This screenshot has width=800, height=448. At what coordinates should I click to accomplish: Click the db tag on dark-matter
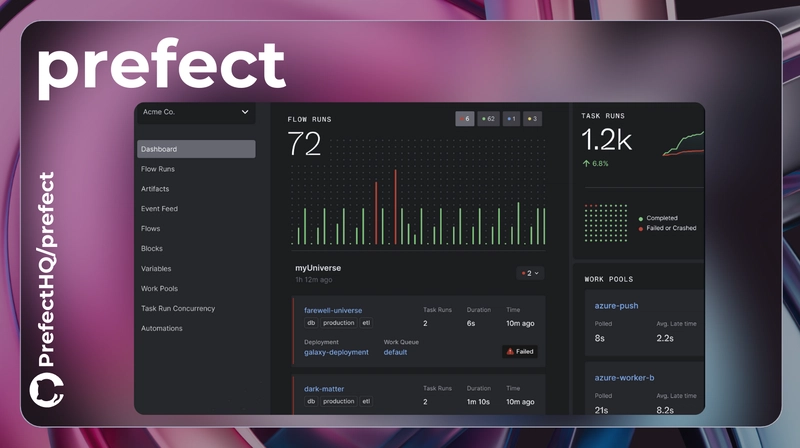[x=311, y=402]
